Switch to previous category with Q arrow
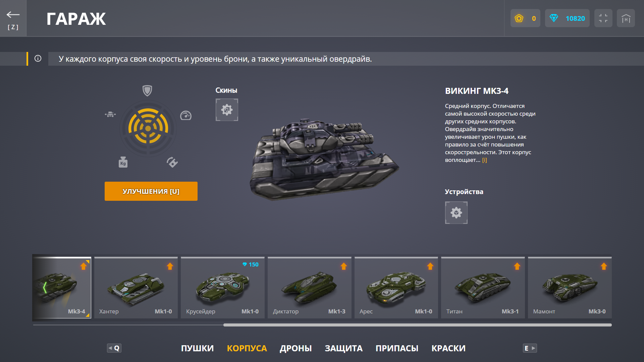 click(x=114, y=348)
